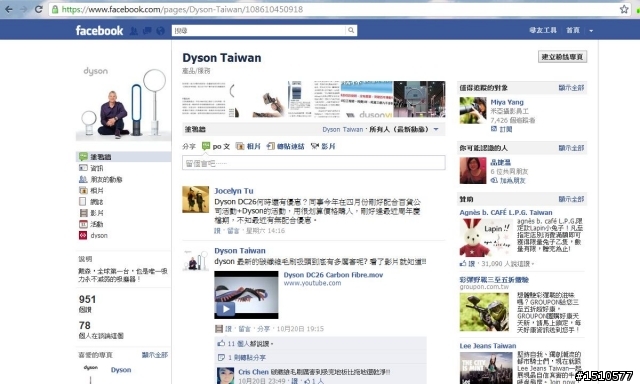Subscribe to Miya Yang

click(x=502, y=129)
